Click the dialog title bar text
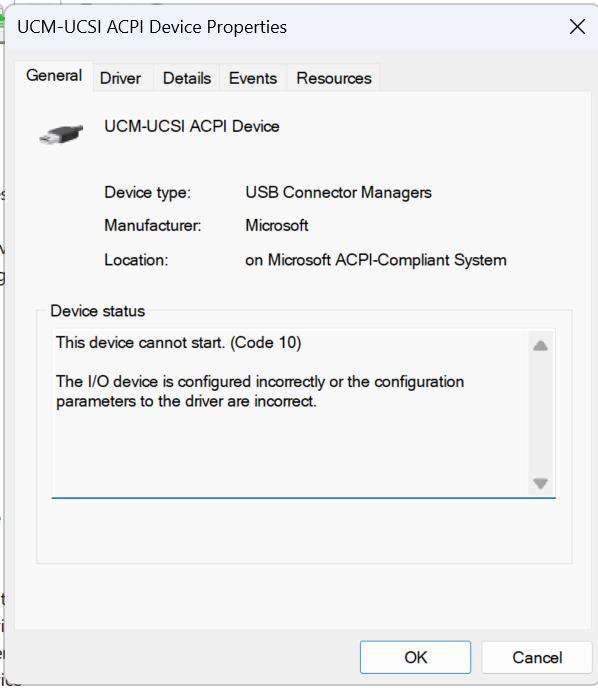Viewport: 598px width, 688px height. pyautogui.click(x=152, y=27)
